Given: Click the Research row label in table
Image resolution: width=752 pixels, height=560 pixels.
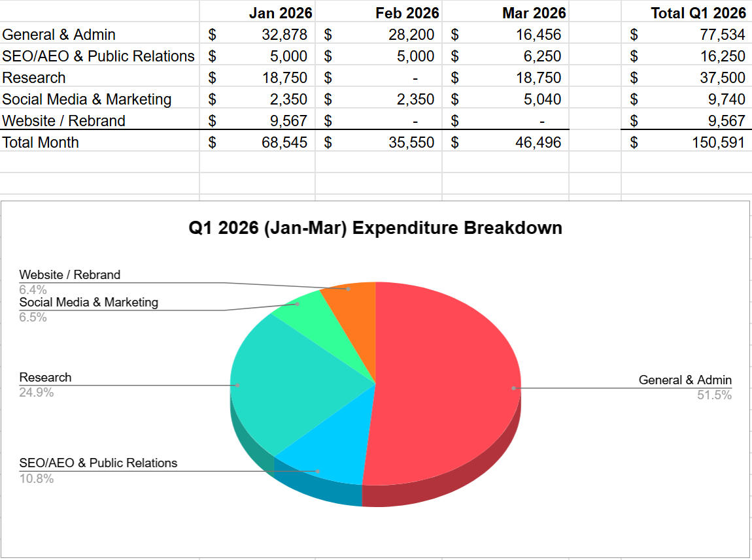Looking at the screenshot, I should [x=33, y=78].
